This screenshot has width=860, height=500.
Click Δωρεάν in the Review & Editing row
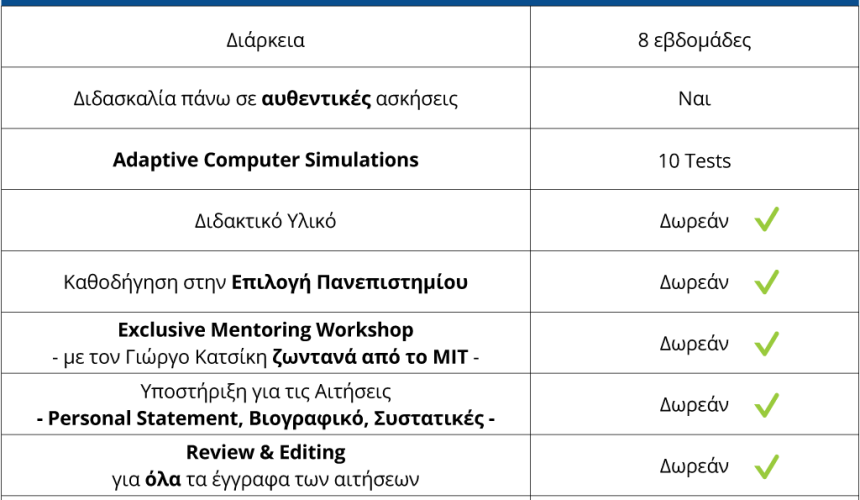(694, 466)
